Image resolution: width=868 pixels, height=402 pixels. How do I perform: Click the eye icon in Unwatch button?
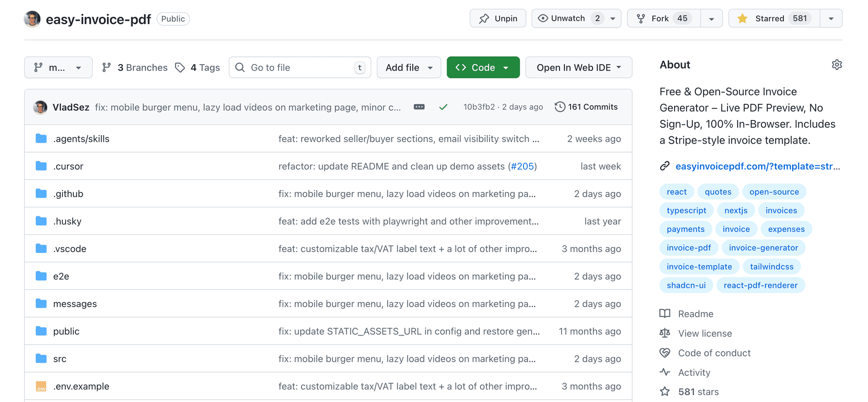click(x=543, y=18)
